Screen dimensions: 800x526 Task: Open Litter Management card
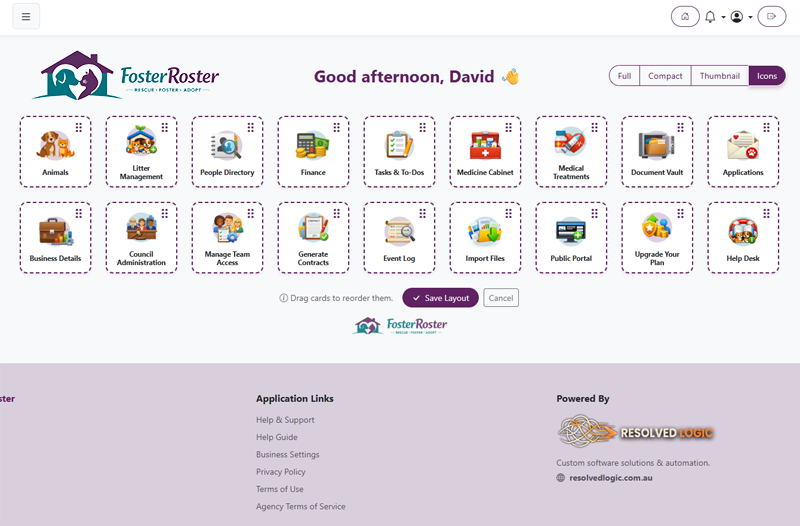(x=141, y=152)
